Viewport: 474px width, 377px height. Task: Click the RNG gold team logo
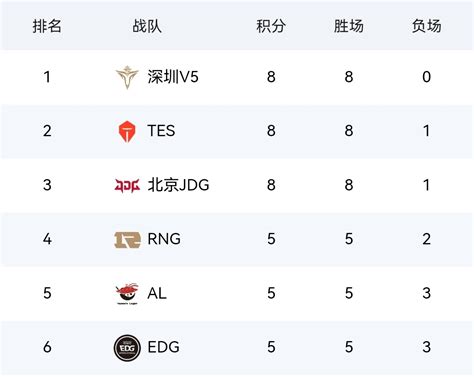click(127, 240)
